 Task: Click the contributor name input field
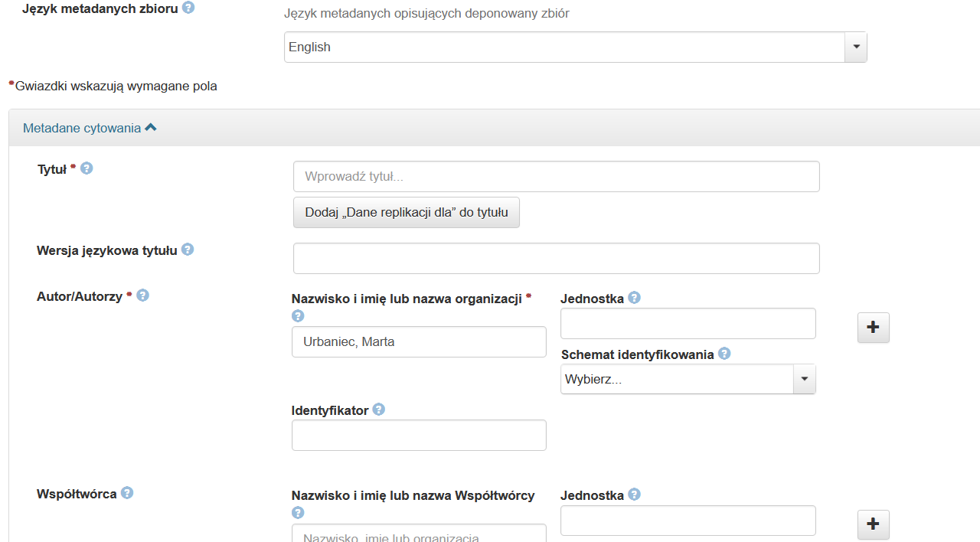tap(419, 533)
